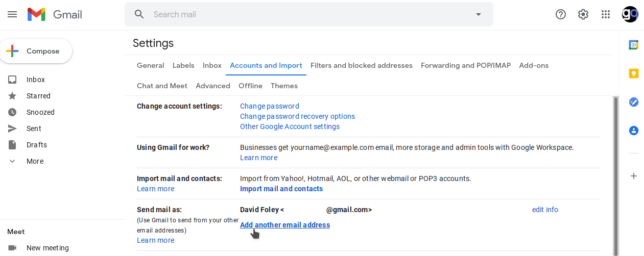Screen dimensions: 644x256
Task: Click Learn more under Import mail
Action: 155,189
